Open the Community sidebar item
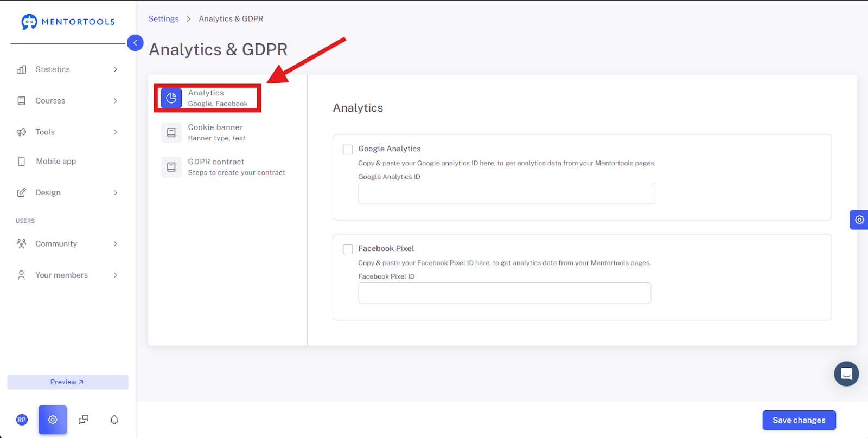The width and height of the screenshot is (868, 438). (x=68, y=244)
